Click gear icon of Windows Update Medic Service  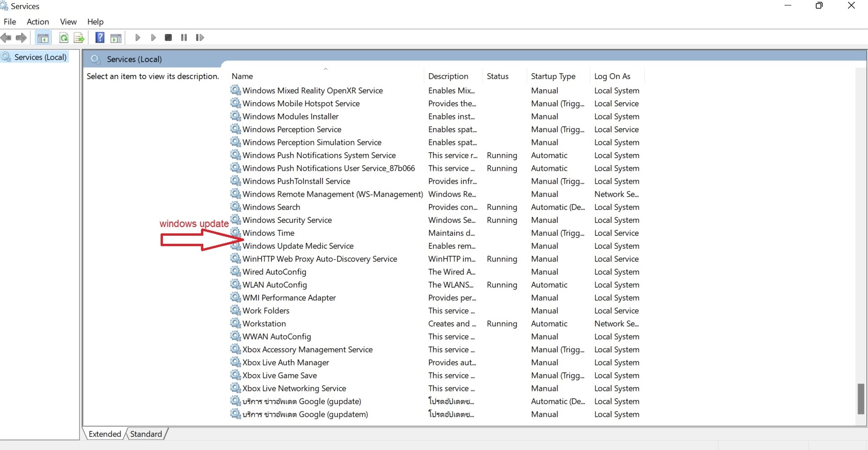(235, 246)
